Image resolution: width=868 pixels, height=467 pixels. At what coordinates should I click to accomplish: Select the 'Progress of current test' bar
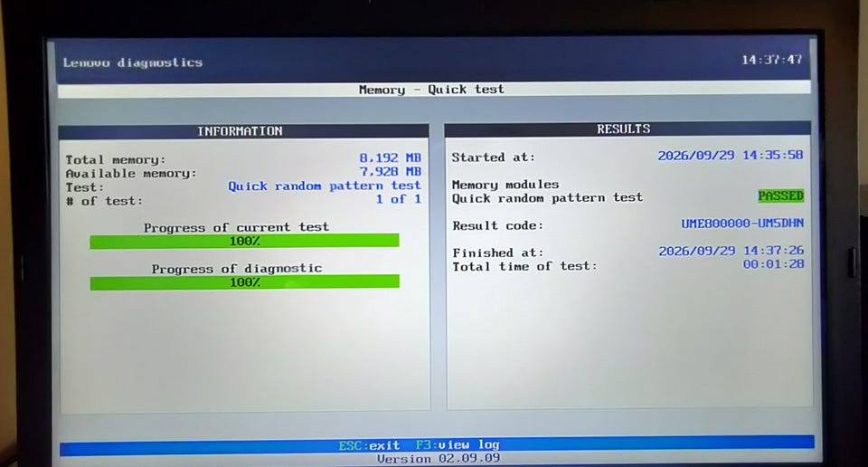click(245, 241)
